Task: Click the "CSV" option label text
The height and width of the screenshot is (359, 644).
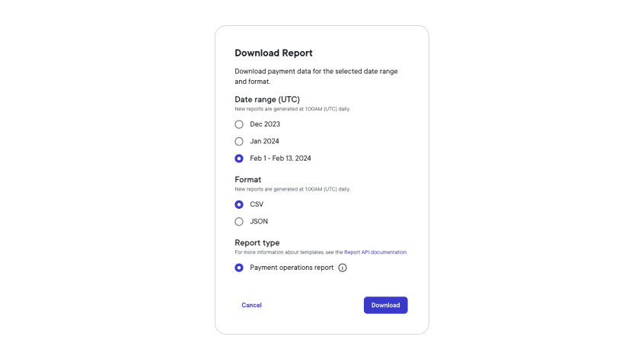Action: click(x=257, y=204)
